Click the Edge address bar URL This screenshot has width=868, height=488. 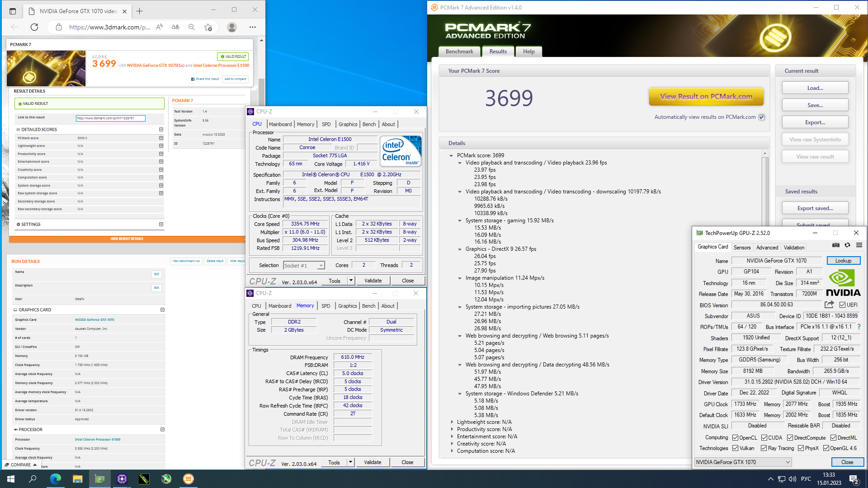(109, 27)
